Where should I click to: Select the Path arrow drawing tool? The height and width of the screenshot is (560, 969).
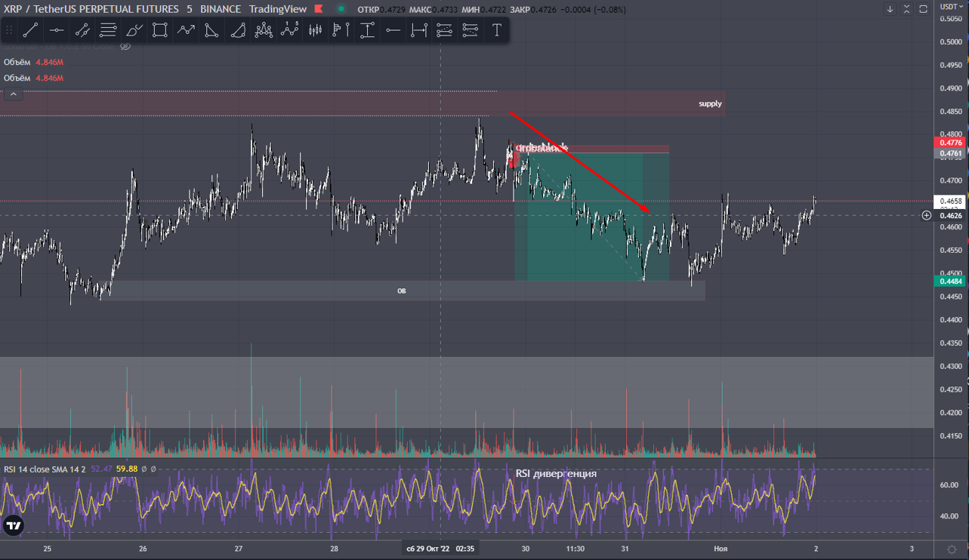click(186, 30)
